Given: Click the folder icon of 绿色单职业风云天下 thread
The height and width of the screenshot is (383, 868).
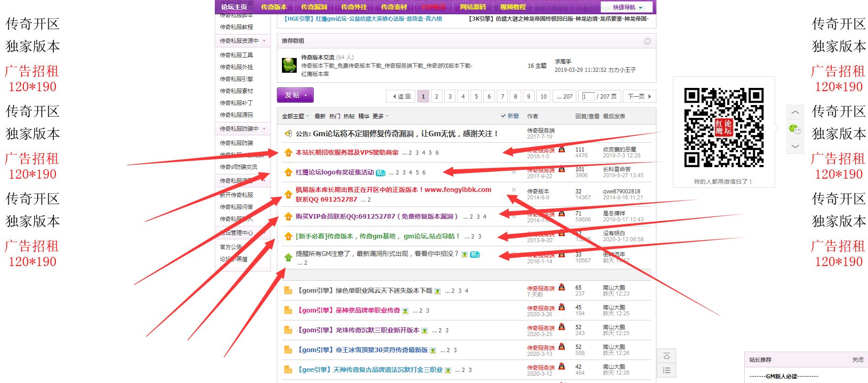Looking at the screenshot, I should (288, 290).
